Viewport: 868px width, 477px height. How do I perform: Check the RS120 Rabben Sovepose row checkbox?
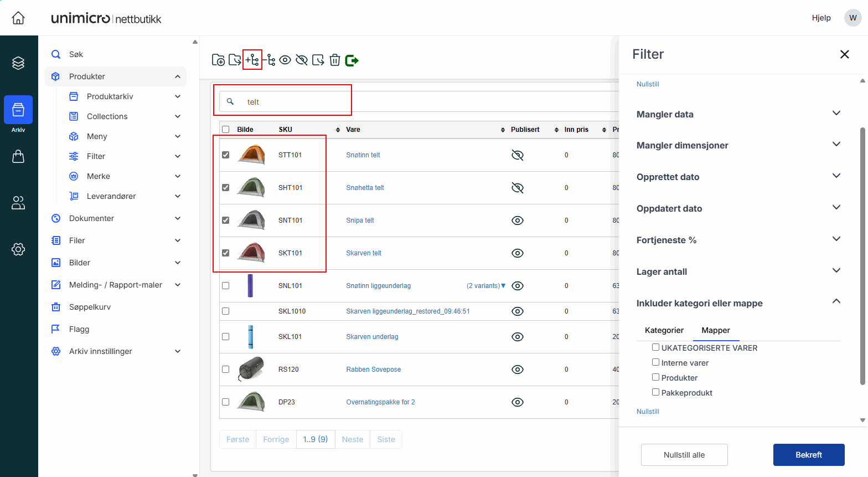[x=226, y=370]
